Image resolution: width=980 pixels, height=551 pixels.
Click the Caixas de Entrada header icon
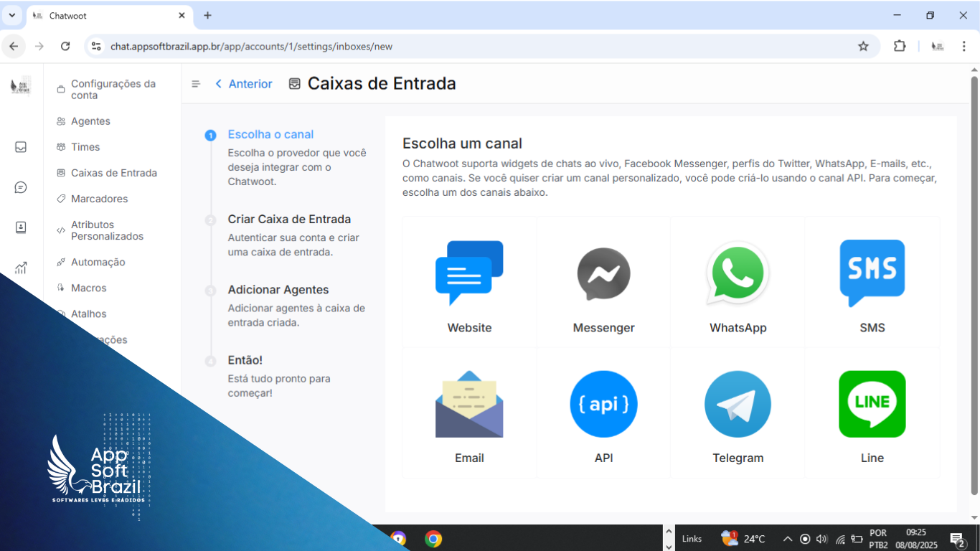tap(294, 84)
